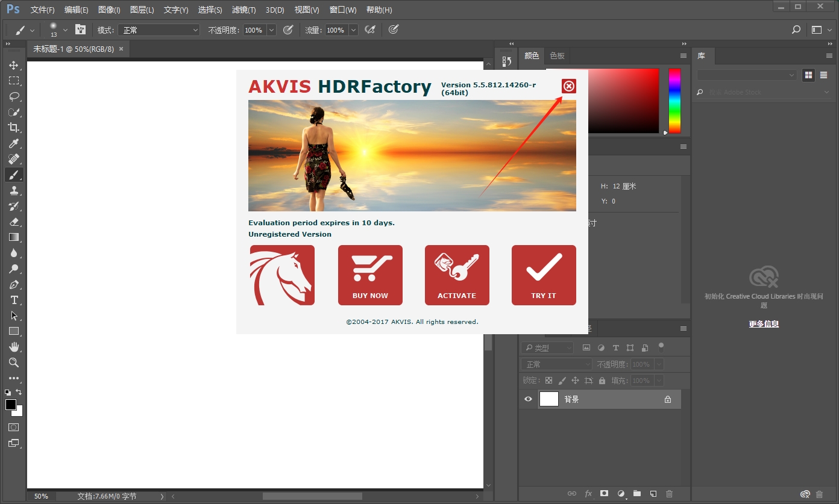Pick a color in the red color field

point(624,101)
